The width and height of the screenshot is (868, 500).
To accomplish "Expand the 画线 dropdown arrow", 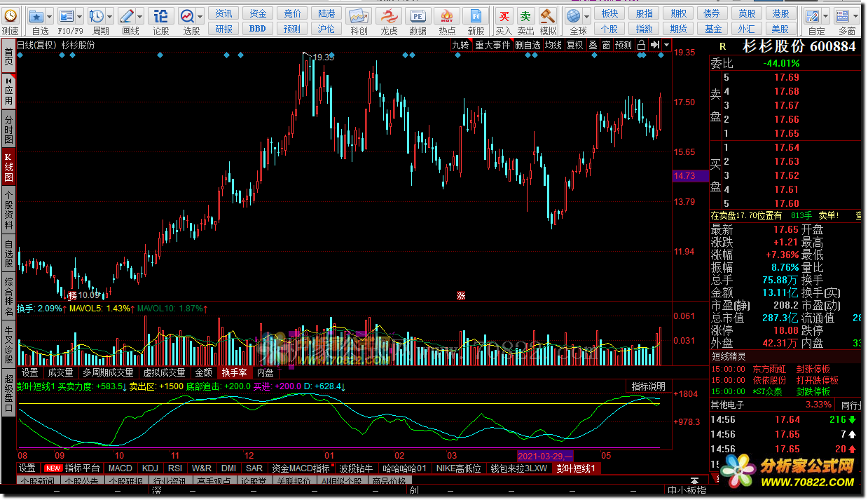I will click(x=139, y=15).
